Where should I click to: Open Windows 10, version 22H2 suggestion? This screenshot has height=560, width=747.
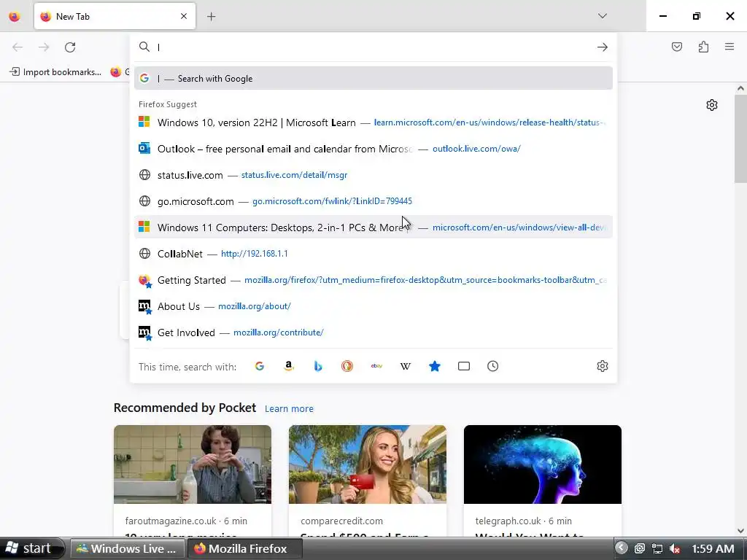point(373,122)
